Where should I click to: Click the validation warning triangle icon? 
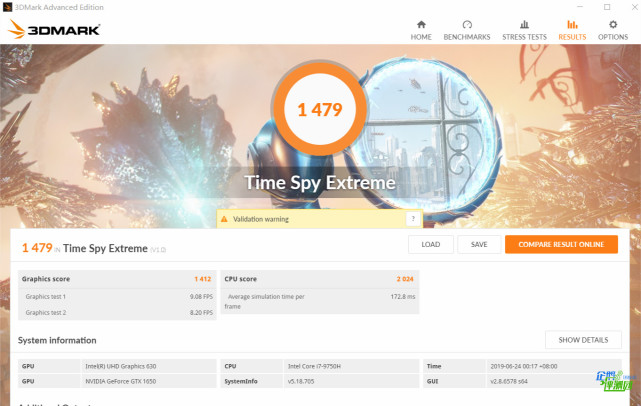tap(224, 219)
